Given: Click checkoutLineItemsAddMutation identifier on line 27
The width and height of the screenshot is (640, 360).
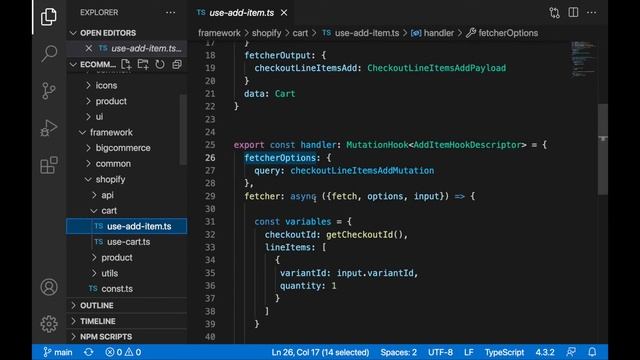Looking at the screenshot, I should point(362,171).
